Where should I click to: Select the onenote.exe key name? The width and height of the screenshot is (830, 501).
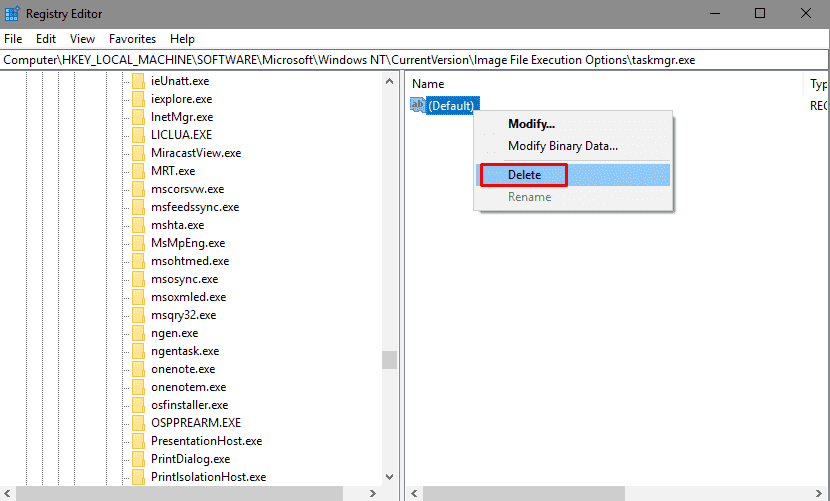(183, 369)
